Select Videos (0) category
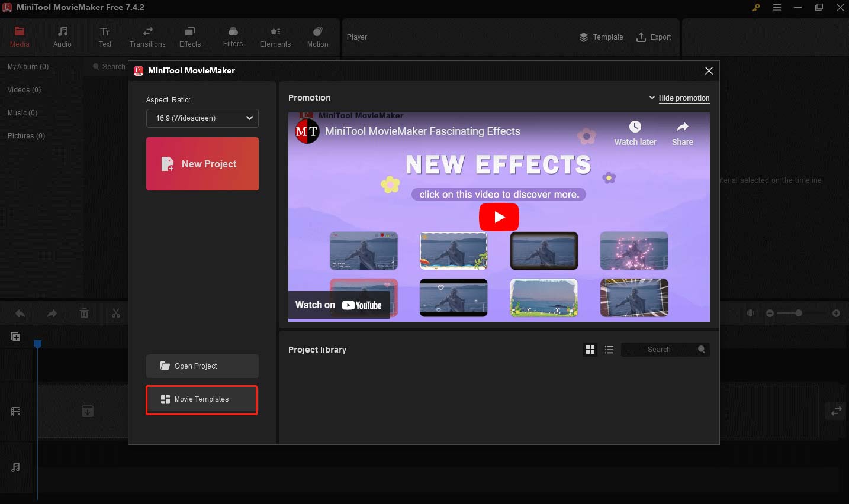The image size is (849, 504). pyautogui.click(x=24, y=90)
